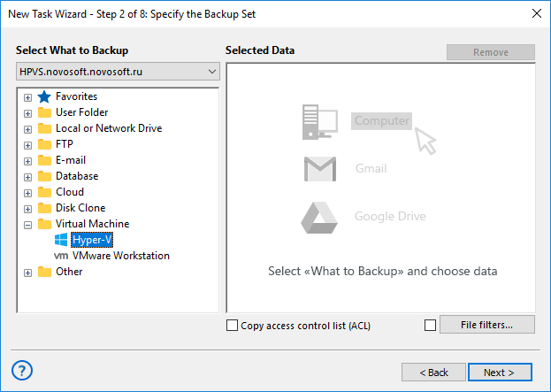551x392 pixels.
Task: Click the Google Drive label
Action: pos(390,216)
